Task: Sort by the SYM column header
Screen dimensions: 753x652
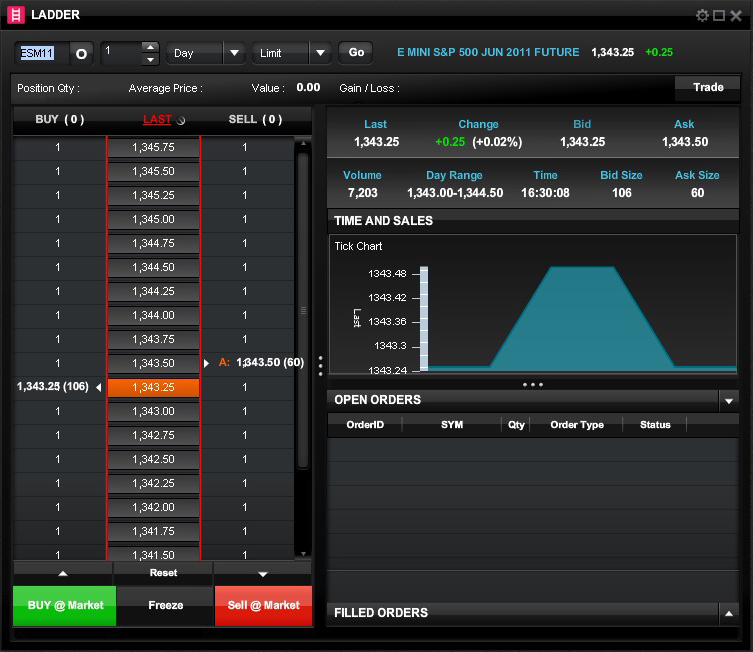Action: pos(451,425)
